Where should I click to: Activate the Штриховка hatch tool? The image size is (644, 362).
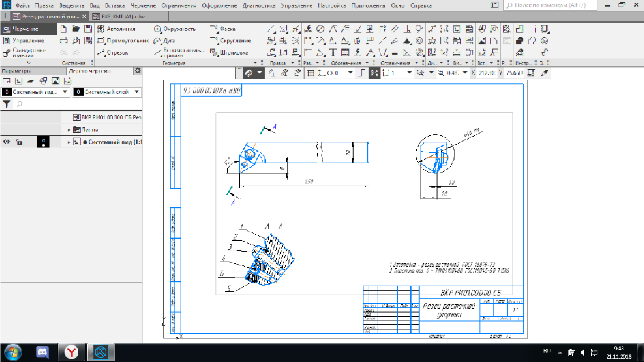[230, 52]
